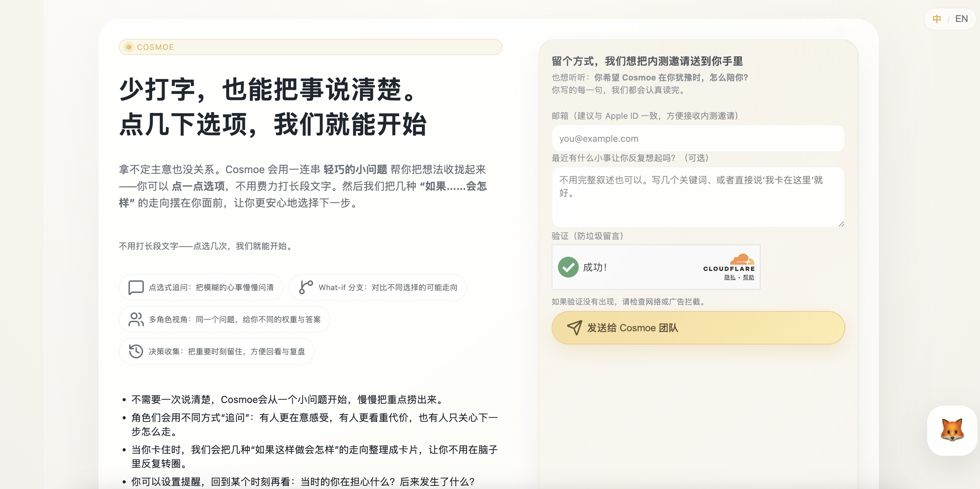Click the history clock icon for 决策收集
This screenshot has height=489, width=980.
pyautogui.click(x=136, y=351)
